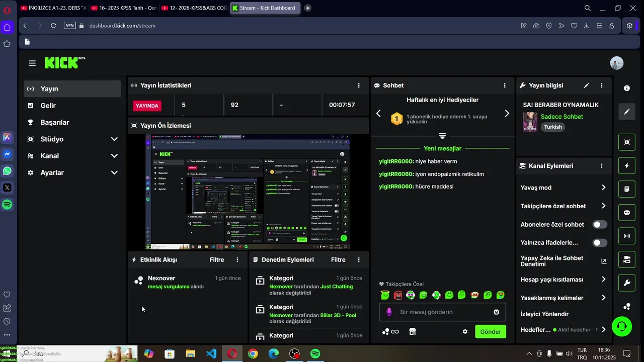Open the Sadece Sohbet category link

click(561, 117)
